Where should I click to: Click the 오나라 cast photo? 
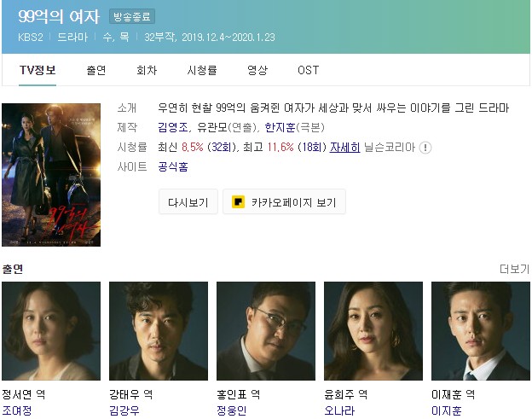tap(373, 331)
